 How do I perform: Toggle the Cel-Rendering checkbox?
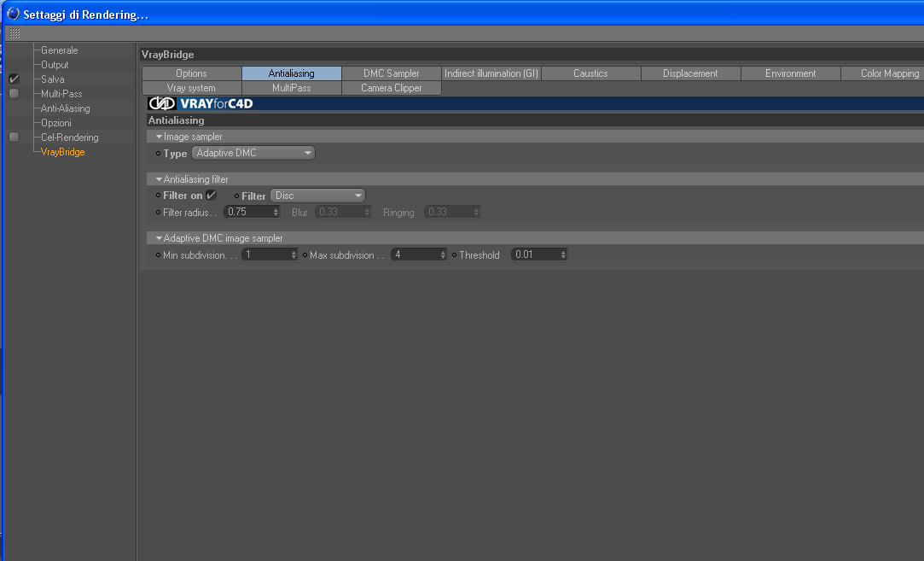click(15, 137)
